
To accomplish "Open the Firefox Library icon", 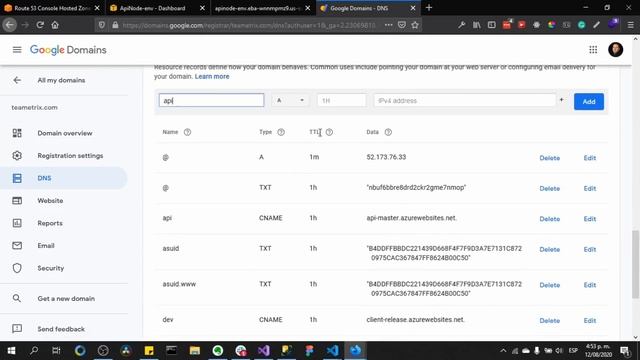I will (476, 25).
